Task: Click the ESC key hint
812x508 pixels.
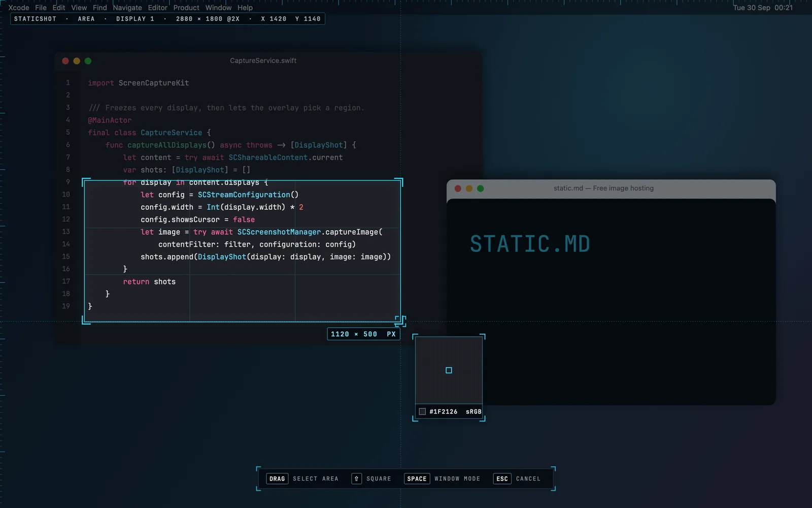Action: (x=502, y=479)
